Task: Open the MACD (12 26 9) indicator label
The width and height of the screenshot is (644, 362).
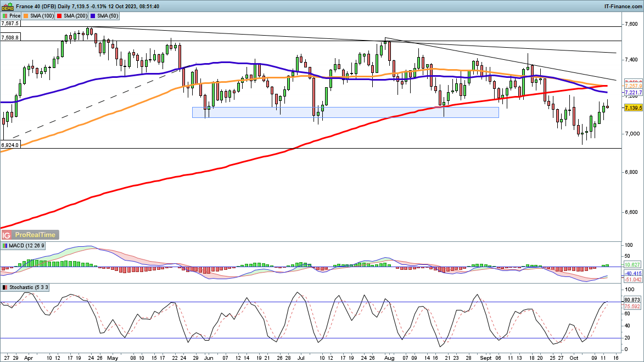Action: click(x=26, y=246)
